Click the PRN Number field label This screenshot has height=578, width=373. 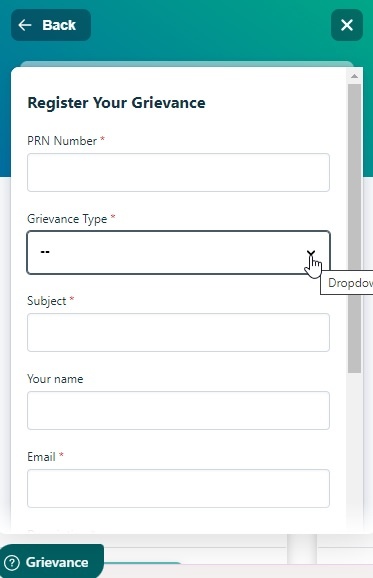tap(62, 141)
